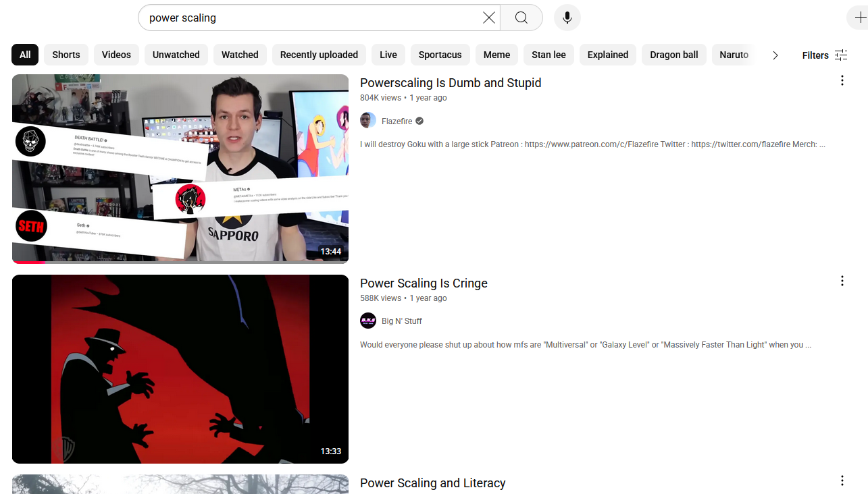
Task: Click the 588K views text
Action: click(x=380, y=298)
